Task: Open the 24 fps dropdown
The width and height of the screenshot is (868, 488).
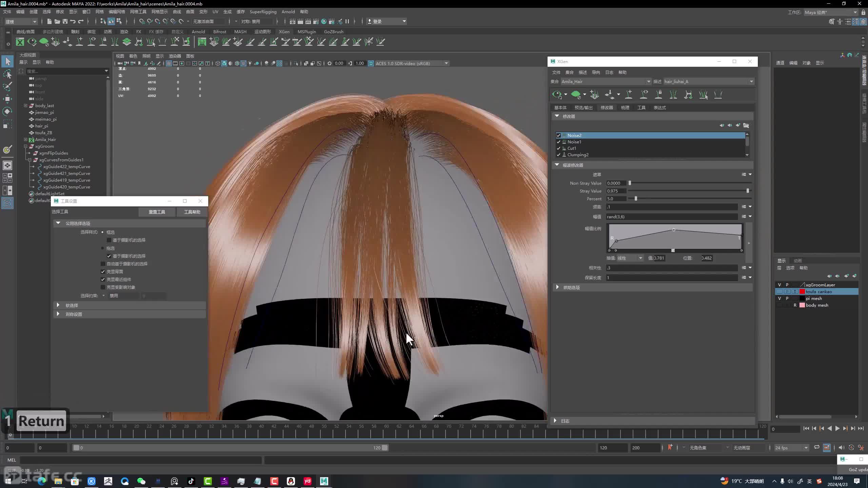Action: pos(791,448)
